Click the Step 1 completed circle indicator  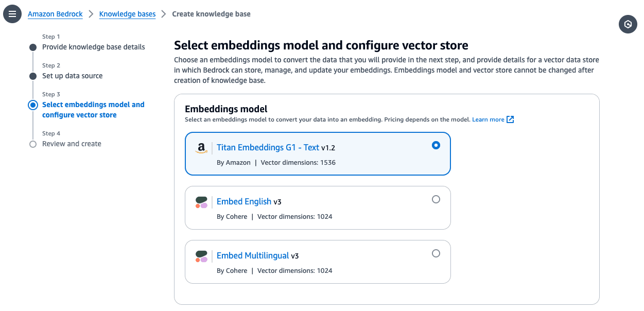pyautogui.click(x=33, y=47)
